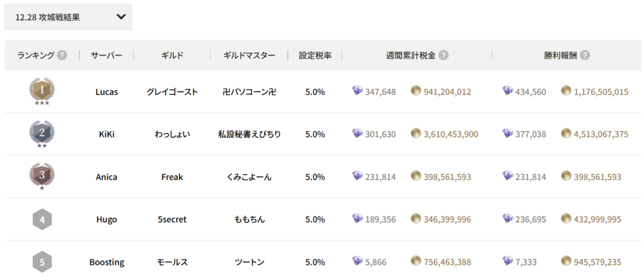Viewport: 644px width, 280px height.
Task: Select the Freak guild entry
Action: tap(172, 177)
